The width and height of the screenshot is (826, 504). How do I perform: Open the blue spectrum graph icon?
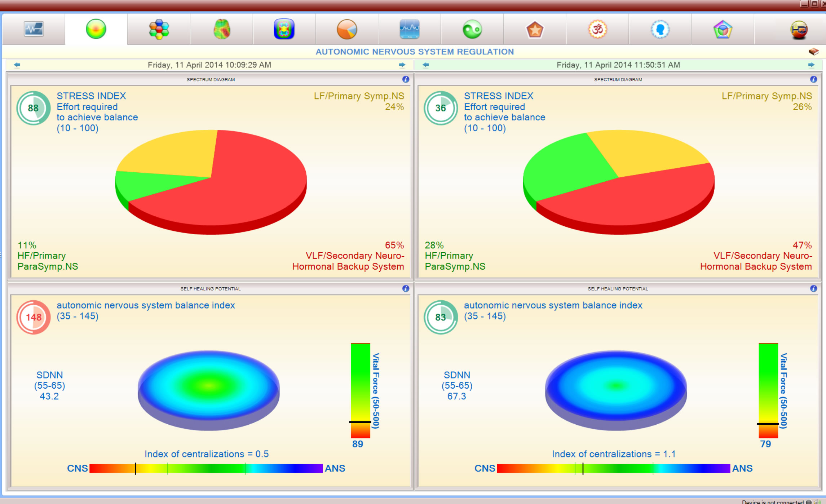(x=409, y=29)
